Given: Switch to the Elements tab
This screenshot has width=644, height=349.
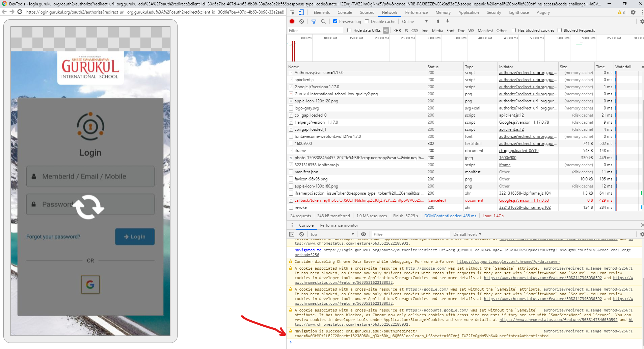Looking at the screenshot, I should 322,13.
